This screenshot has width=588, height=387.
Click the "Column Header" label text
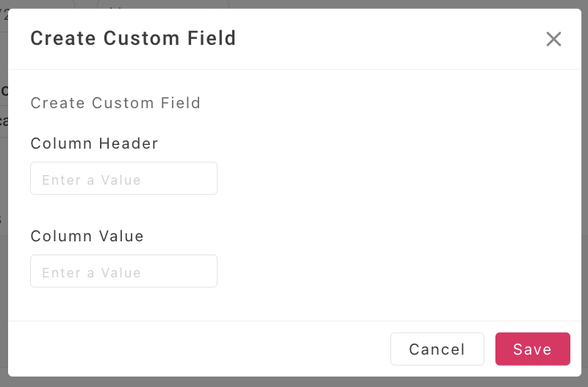point(94,143)
